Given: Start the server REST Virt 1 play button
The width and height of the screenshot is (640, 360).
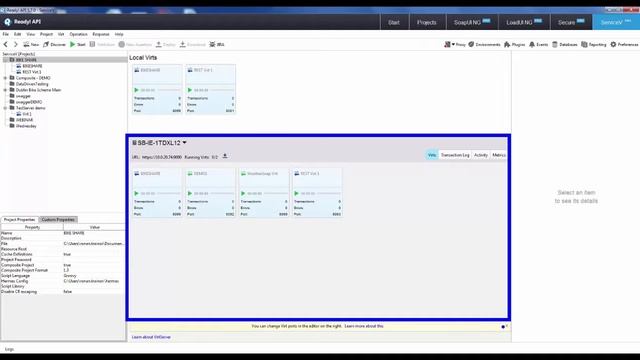Looking at the screenshot, I should click(x=296, y=193).
